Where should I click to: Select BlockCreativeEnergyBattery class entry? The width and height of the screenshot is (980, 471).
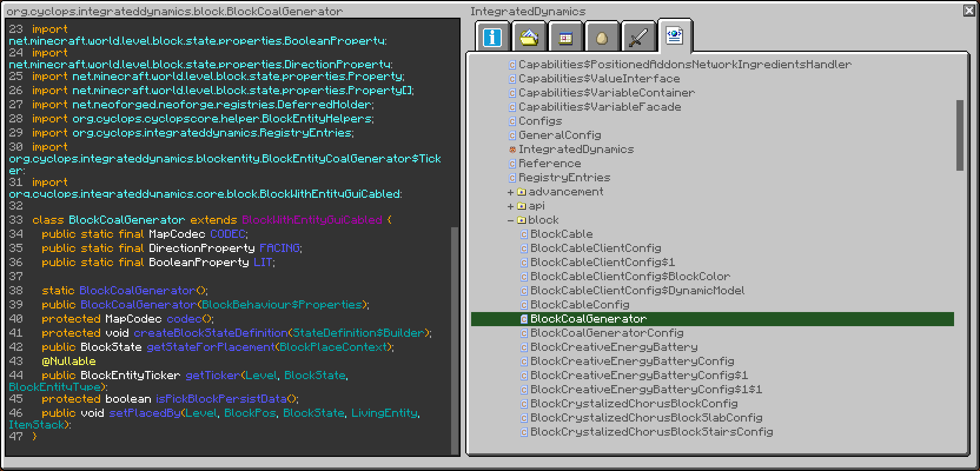tap(614, 347)
